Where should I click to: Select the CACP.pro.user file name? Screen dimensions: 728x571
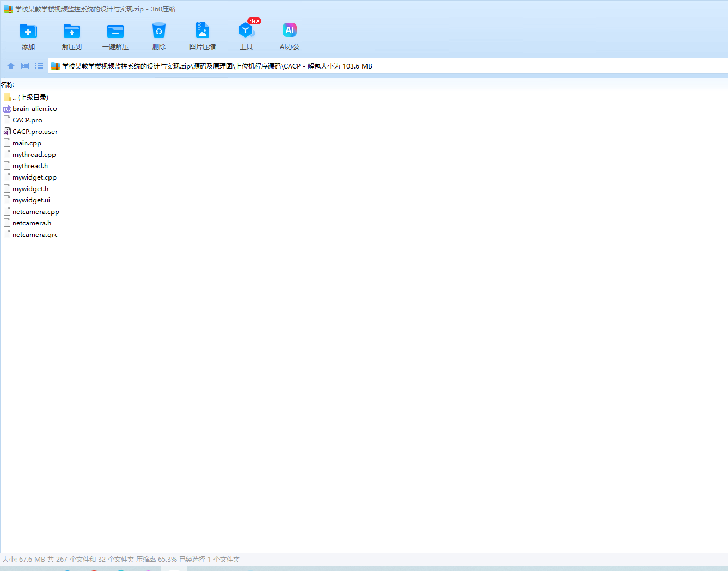(35, 132)
